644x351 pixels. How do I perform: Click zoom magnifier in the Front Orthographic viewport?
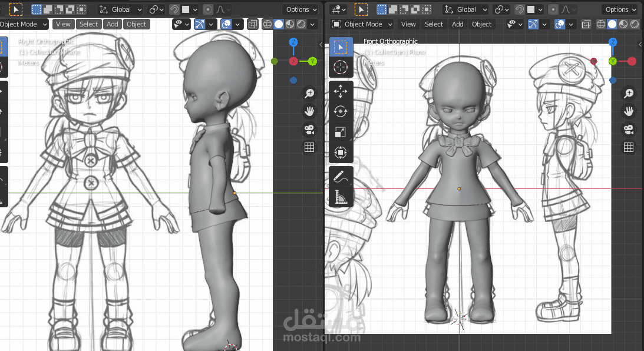point(629,93)
